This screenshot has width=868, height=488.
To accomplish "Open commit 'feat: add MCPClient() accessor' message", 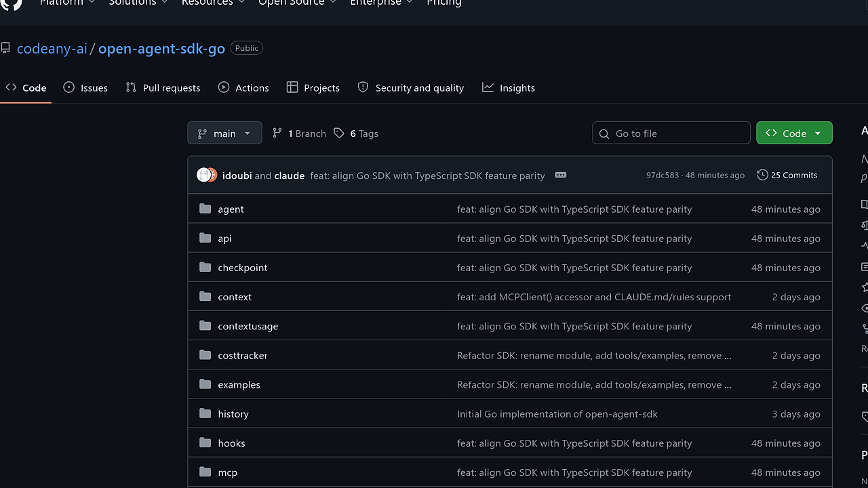I will pos(594,297).
